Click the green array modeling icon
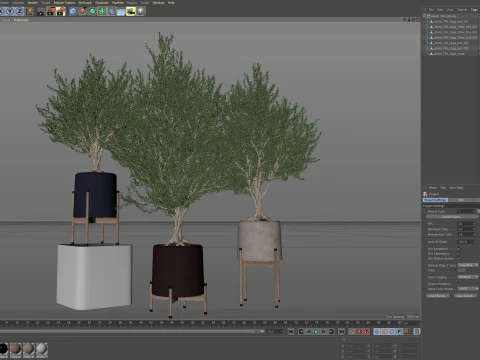This screenshot has width=480, height=360. (x=102, y=11)
